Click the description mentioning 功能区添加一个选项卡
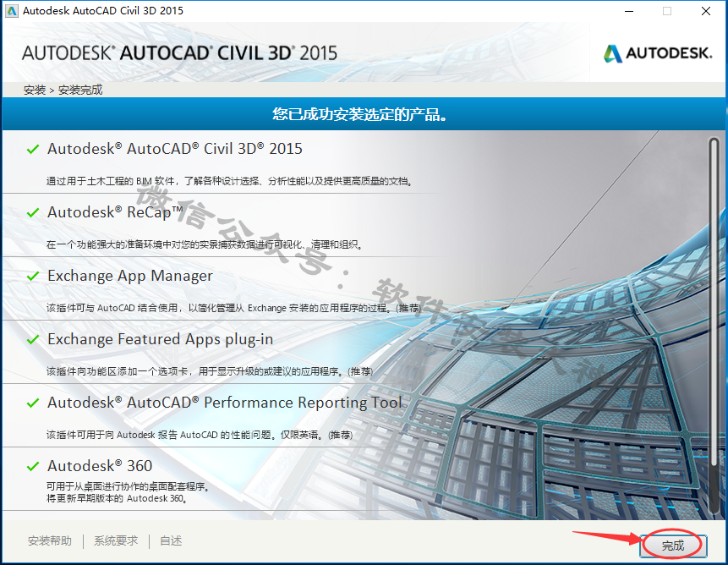The width and height of the screenshot is (728, 565). click(210, 371)
